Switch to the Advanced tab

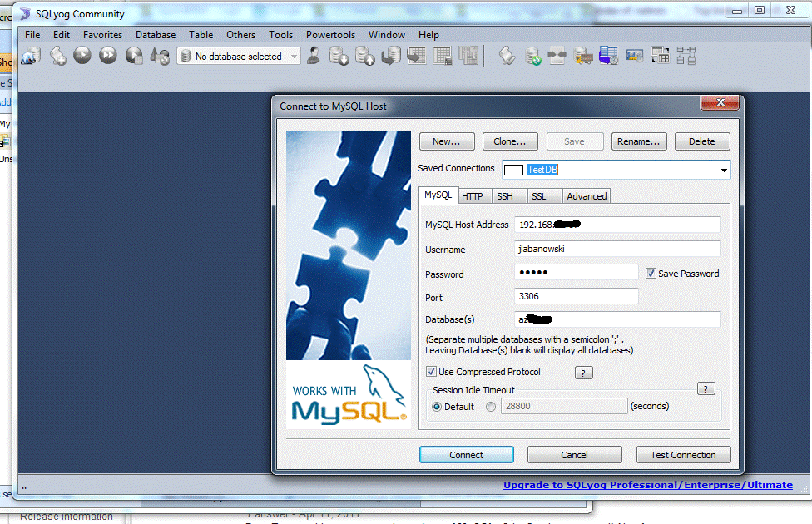pos(586,195)
